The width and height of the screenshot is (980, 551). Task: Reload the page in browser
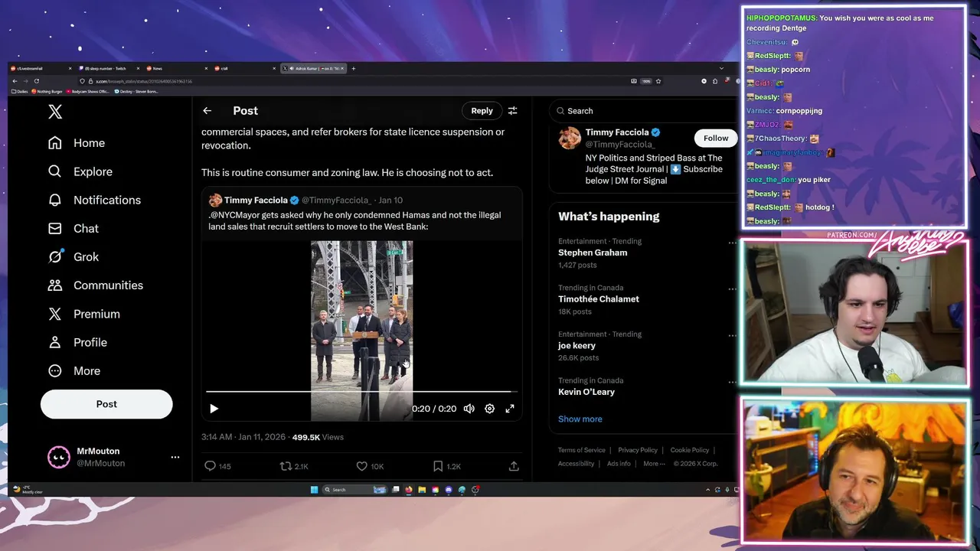[x=36, y=81]
